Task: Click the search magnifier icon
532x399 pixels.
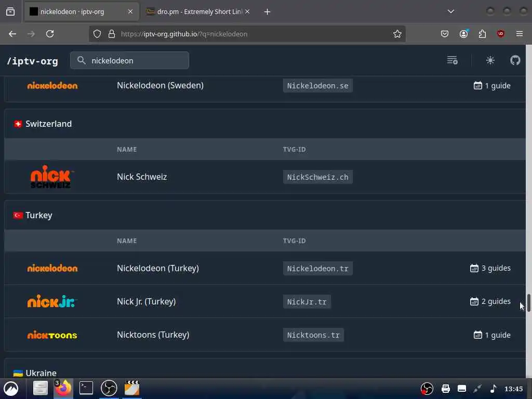Action: tap(81, 60)
